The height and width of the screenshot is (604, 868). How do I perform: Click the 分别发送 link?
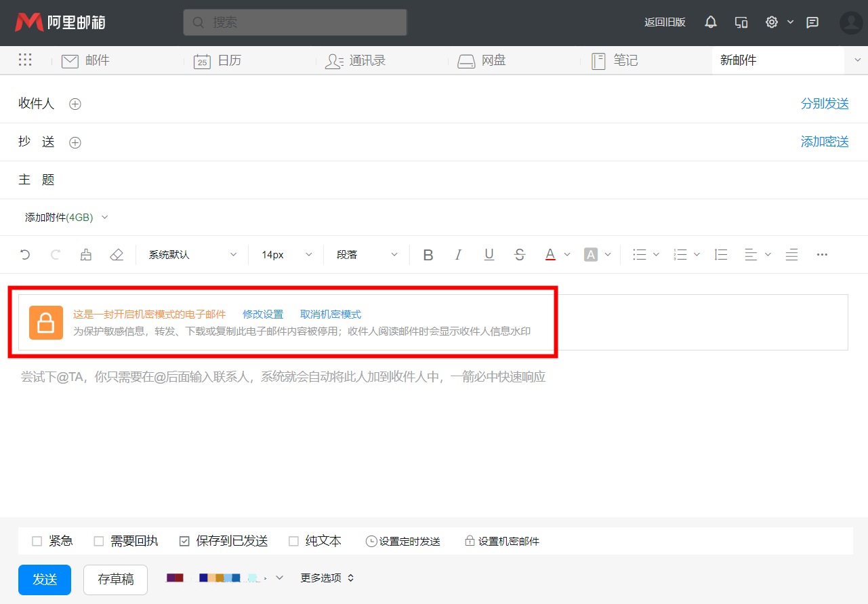point(825,104)
